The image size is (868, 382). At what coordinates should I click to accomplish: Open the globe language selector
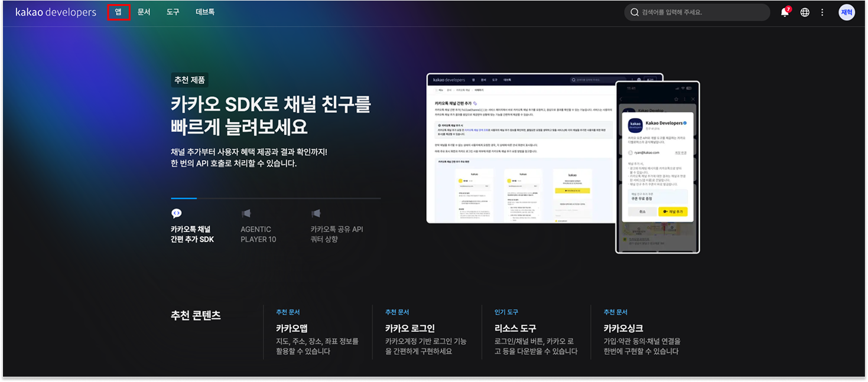(805, 12)
